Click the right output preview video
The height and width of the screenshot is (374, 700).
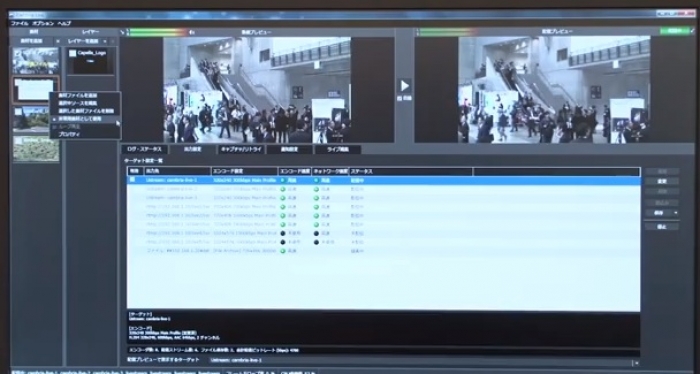tap(554, 90)
